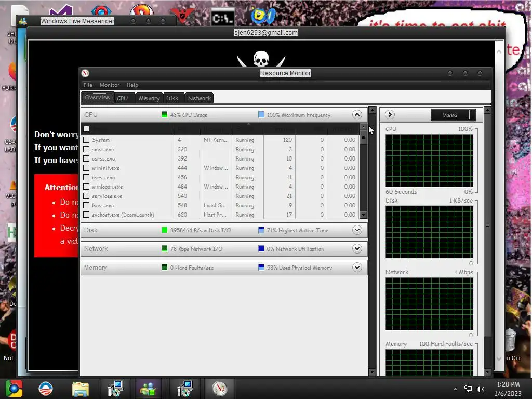The image size is (532, 399).
Task: Switch to the Disk tab
Action: coord(172,98)
